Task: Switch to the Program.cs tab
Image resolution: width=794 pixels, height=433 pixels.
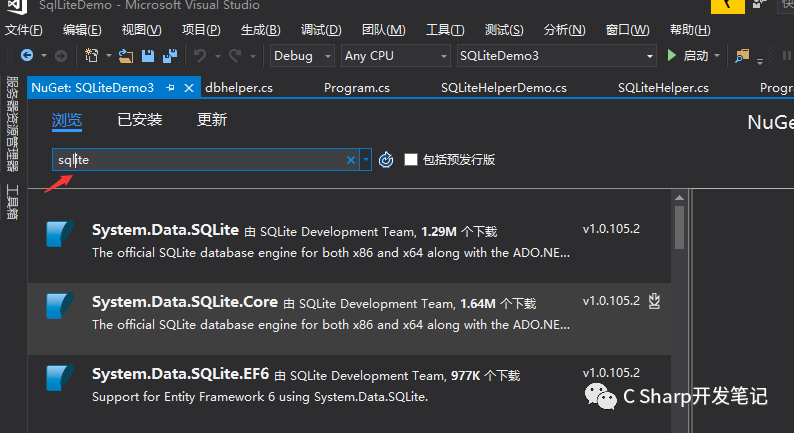Action: [357, 88]
